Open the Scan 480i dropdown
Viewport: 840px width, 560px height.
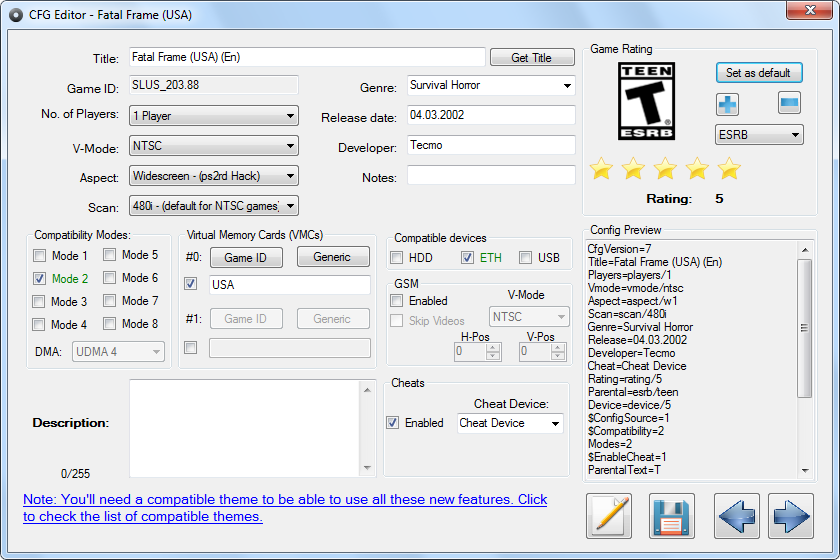(214, 206)
